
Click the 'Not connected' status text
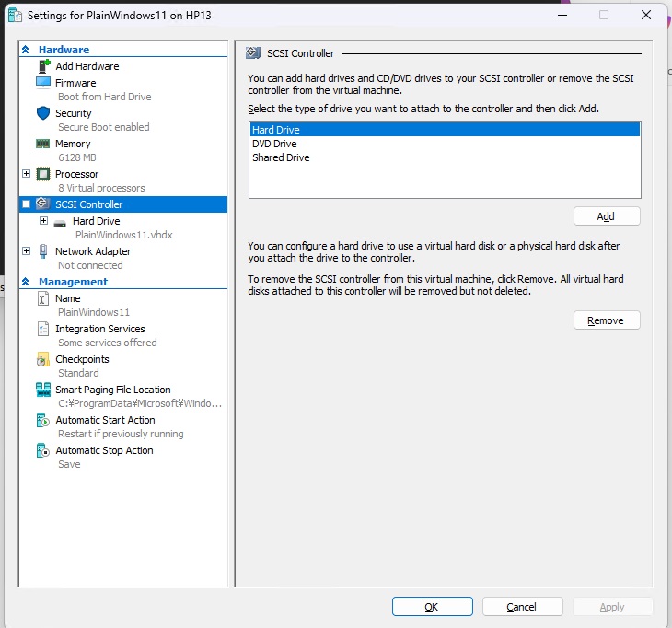tap(90, 265)
